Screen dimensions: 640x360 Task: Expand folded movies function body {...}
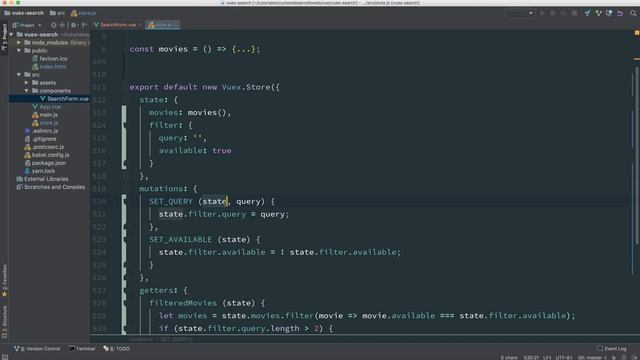(x=245, y=49)
